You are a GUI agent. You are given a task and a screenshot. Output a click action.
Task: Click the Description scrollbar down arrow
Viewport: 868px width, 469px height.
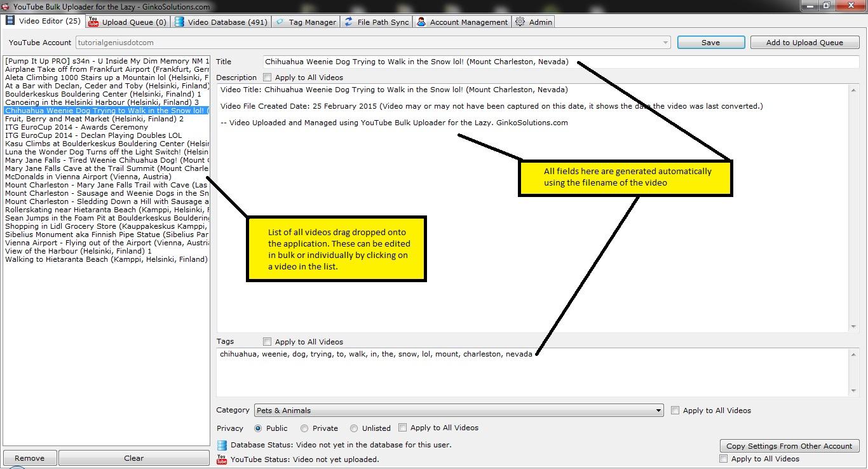pyautogui.click(x=853, y=327)
